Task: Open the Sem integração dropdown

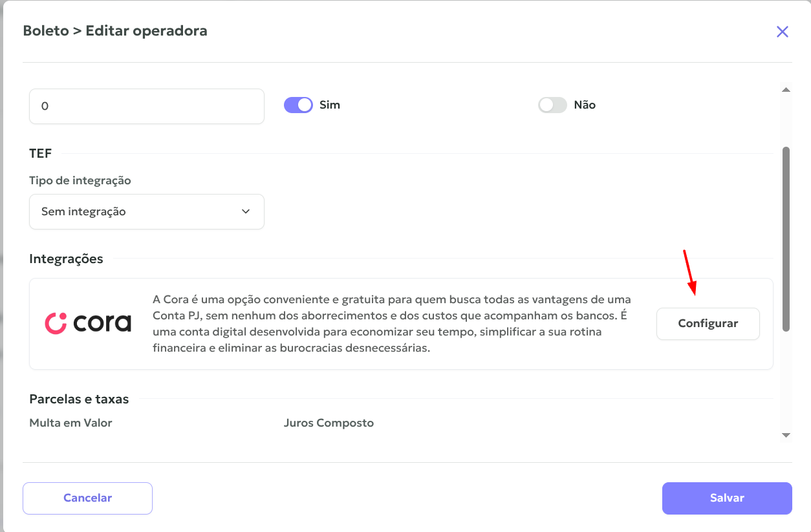Action: [x=147, y=211]
